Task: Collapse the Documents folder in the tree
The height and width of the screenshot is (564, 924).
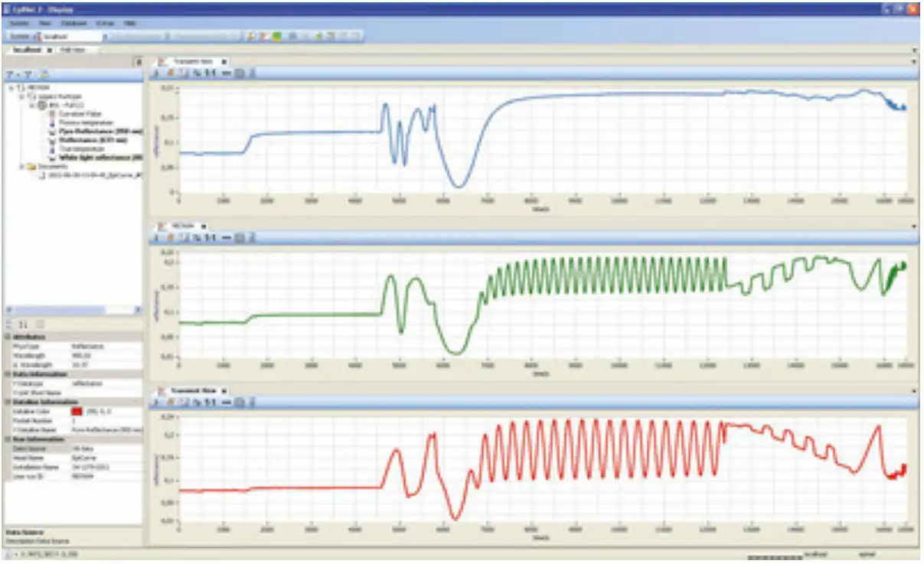Action: pos(21,166)
